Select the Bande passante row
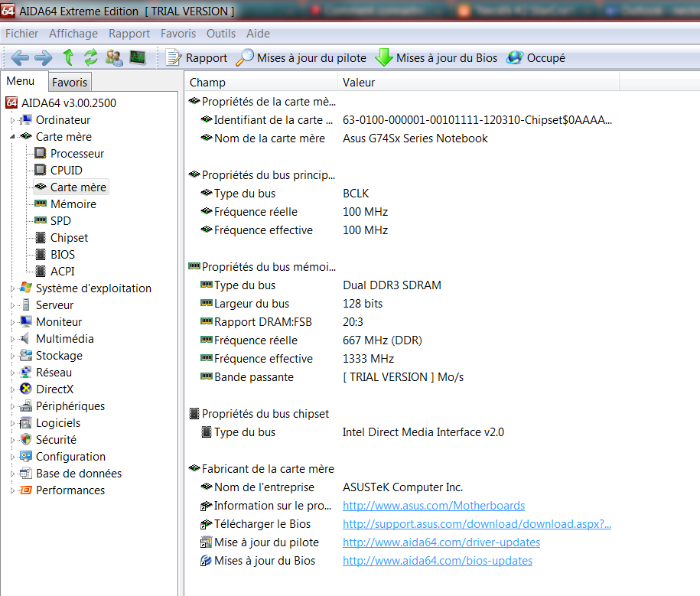The width and height of the screenshot is (700, 596). coord(332,377)
